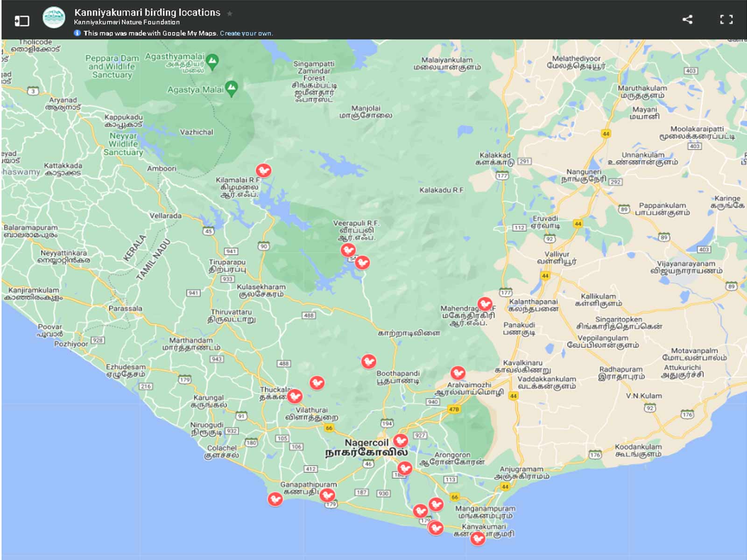747x560 pixels.
Task: Click the Kulasekharam place label
Action: pos(261,290)
